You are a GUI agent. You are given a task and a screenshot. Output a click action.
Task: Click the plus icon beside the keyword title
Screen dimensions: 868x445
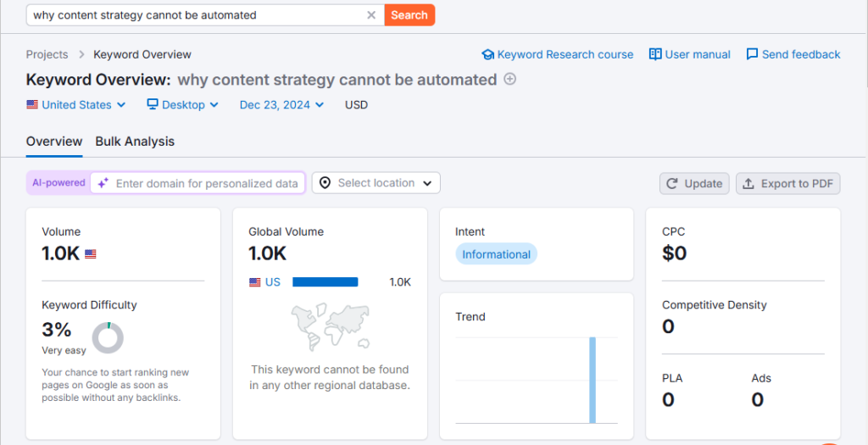click(510, 79)
